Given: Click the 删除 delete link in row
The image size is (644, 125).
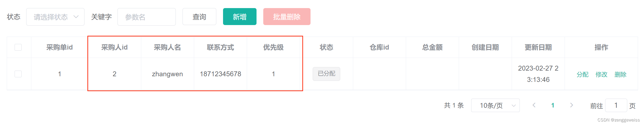Looking at the screenshot, I should 620,74.
